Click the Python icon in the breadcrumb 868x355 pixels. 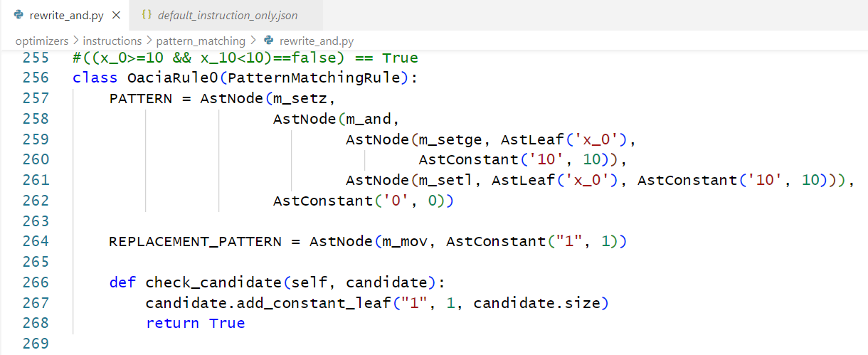click(268, 41)
